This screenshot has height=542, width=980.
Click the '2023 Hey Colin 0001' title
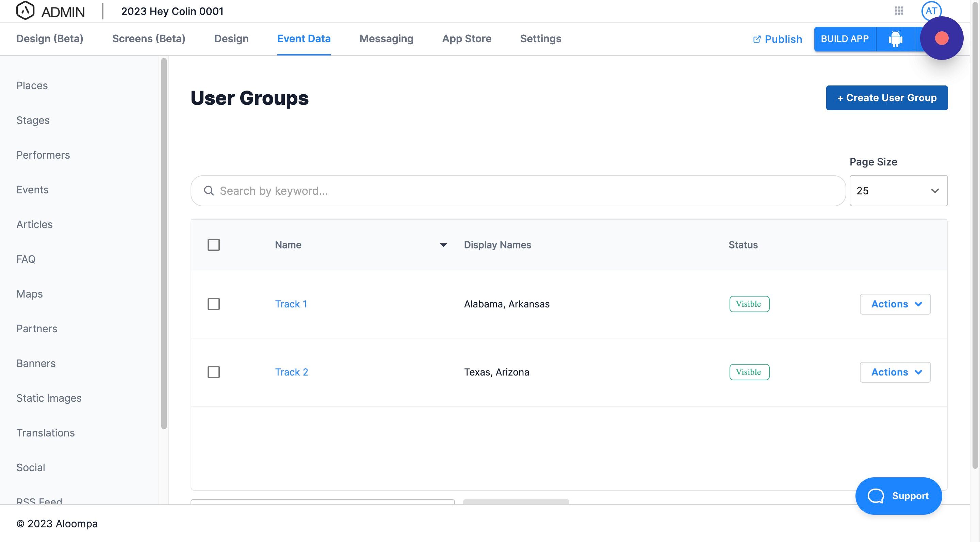pyautogui.click(x=172, y=11)
